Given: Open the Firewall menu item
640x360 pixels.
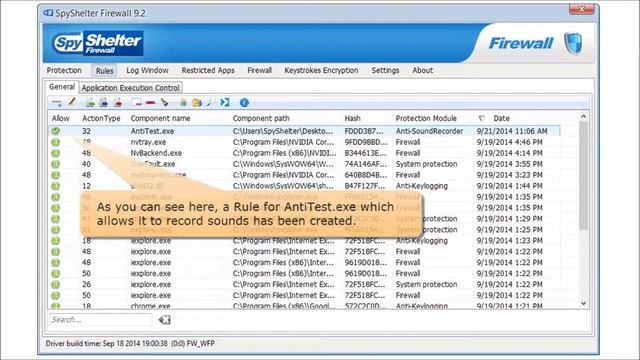Looking at the screenshot, I should pyautogui.click(x=260, y=70).
